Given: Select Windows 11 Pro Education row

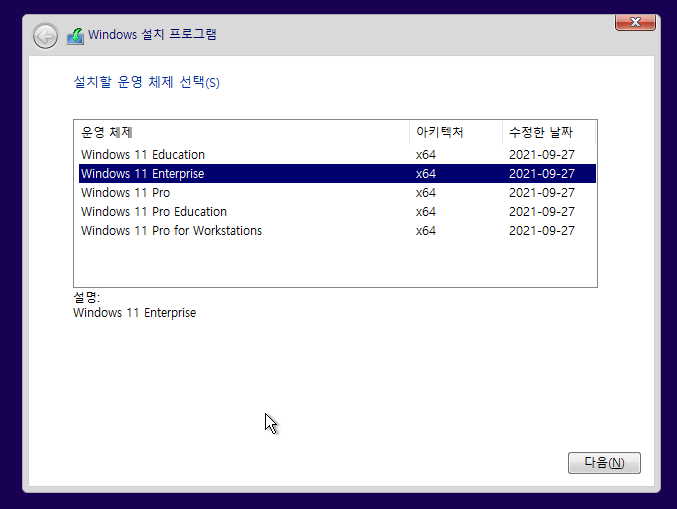Looking at the screenshot, I should pyautogui.click(x=337, y=212).
